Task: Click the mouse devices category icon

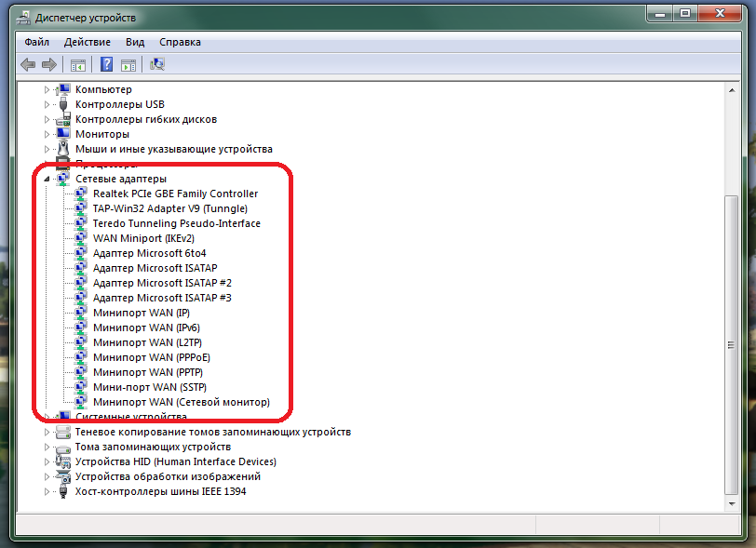Action: point(63,149)
